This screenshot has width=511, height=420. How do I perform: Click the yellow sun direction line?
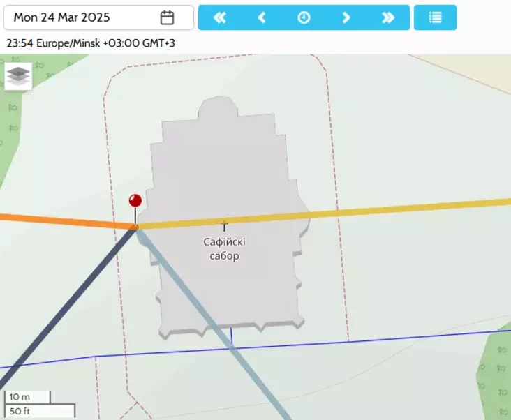tap(323, 214)
